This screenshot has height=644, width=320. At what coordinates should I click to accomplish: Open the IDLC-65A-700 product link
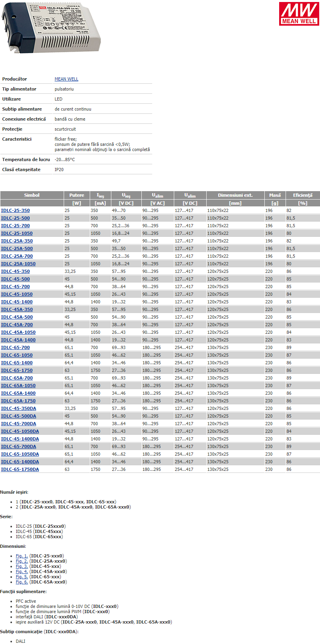(x=17, y=378)
